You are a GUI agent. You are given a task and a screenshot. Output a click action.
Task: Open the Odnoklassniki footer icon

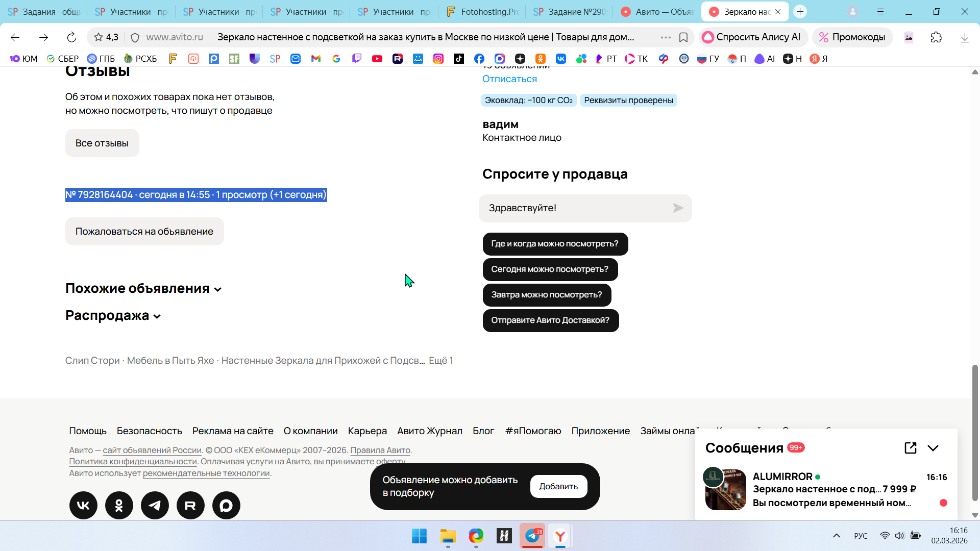pos(119,505)
